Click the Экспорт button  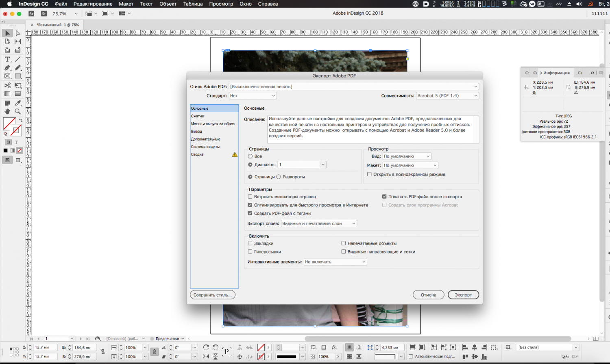463,295
